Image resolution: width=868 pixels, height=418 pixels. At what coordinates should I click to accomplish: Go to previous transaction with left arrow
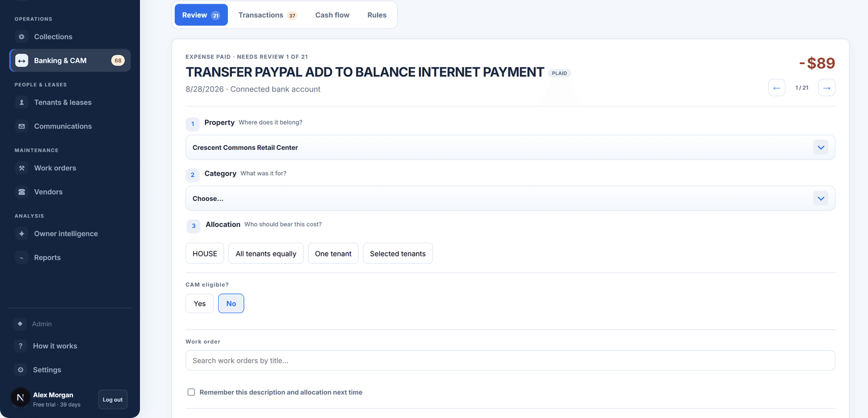777,88
